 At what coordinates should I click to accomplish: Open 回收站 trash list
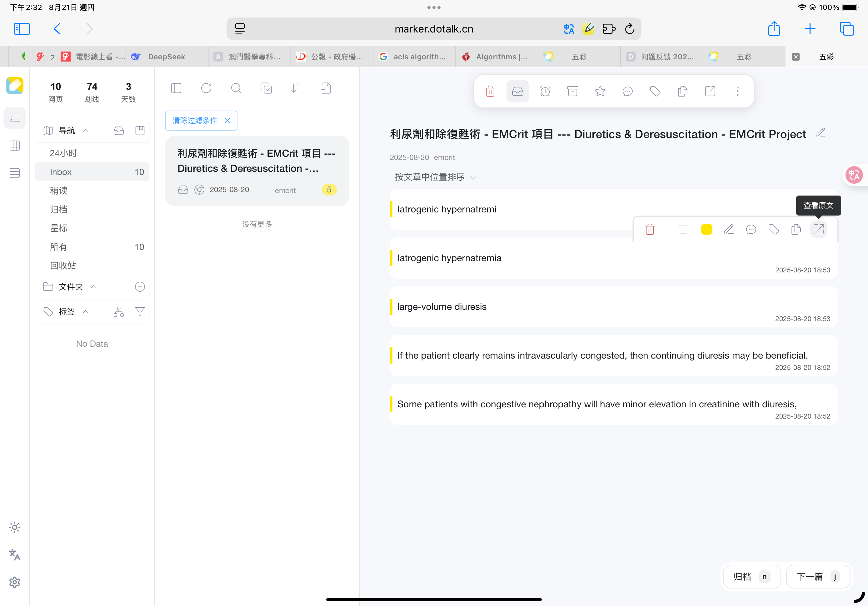[92, 266]
